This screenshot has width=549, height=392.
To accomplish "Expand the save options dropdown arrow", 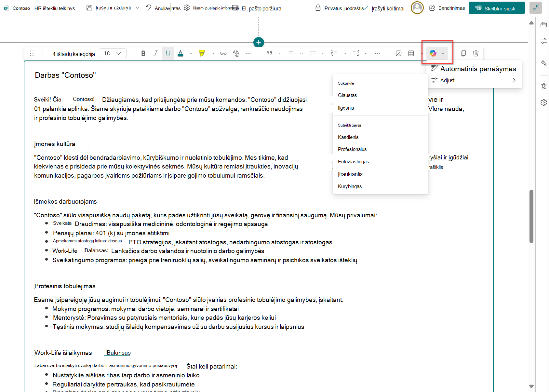I will click(x=138, y=8).
